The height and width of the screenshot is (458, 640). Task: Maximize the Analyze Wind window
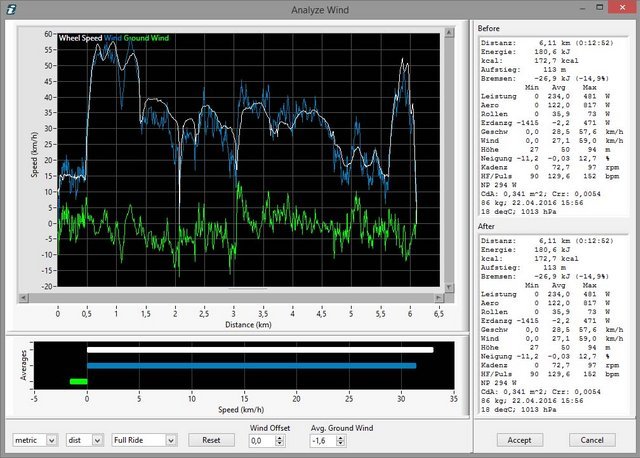pyautogui.click(x=600, y=7)
